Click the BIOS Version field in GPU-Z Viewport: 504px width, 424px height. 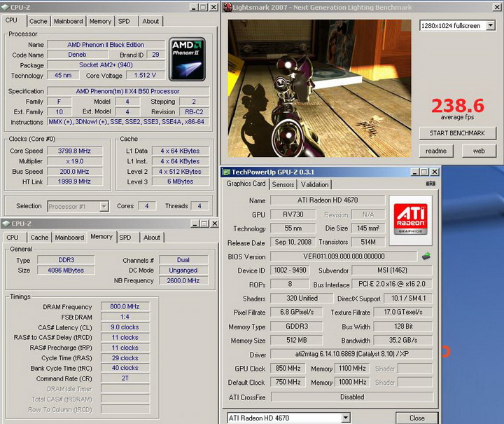pyautogui.click(x=344, y=257)
